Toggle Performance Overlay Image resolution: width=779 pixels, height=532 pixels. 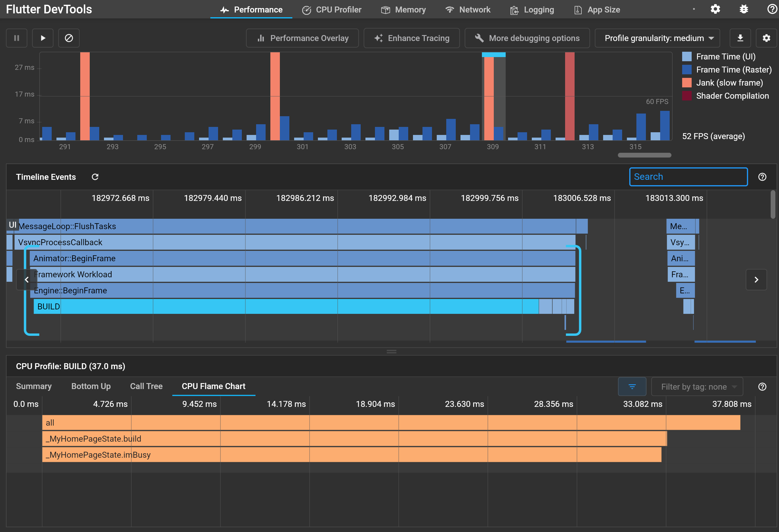click(x=302, y=38)
